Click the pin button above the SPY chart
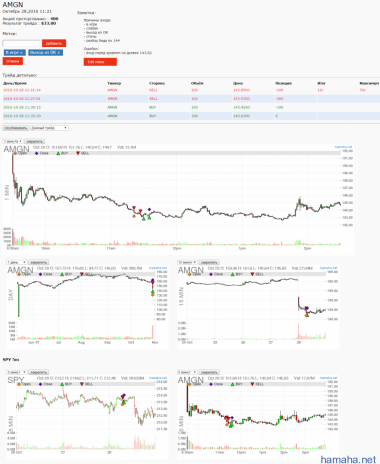Image resolution: width=380 pixels, height=464 pixels. click(x=39, y=372)
